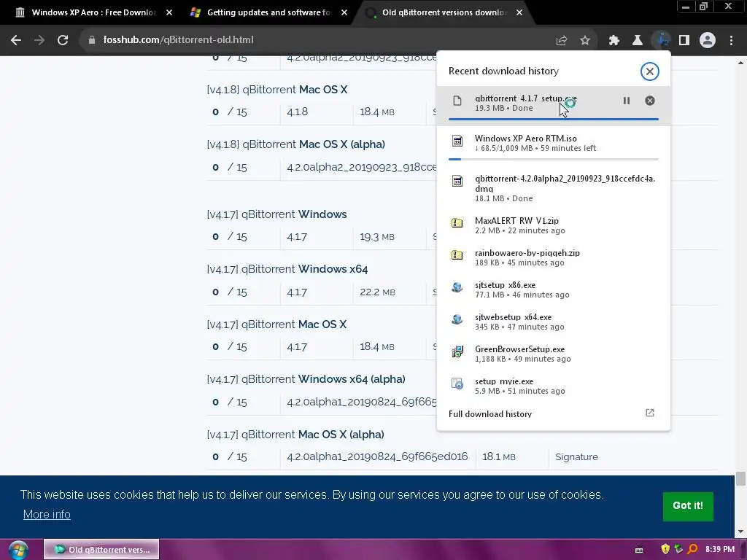This screenshot has width=747, height=560.
Task: Accept cookies with Got it! button
Action: (x=688, y=506)
